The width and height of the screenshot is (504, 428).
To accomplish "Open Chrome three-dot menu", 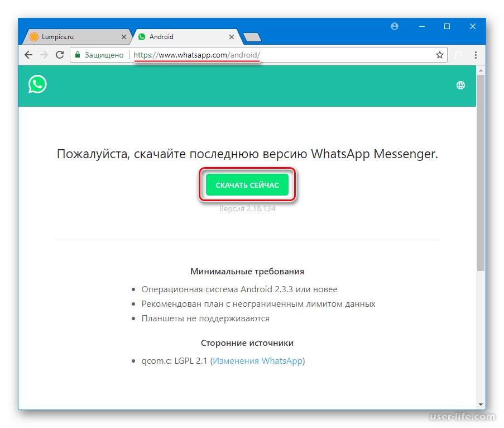I will (476, 55).
